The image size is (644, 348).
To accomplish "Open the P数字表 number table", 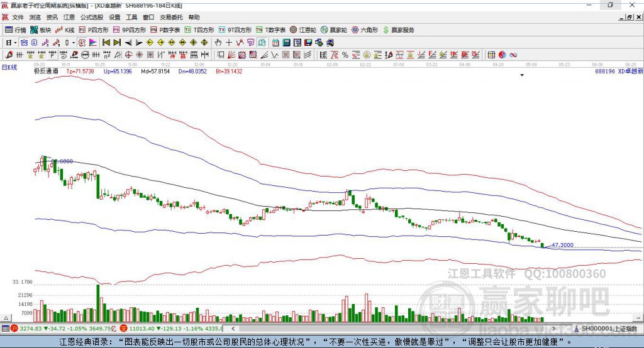I will [x=165, y=30].
